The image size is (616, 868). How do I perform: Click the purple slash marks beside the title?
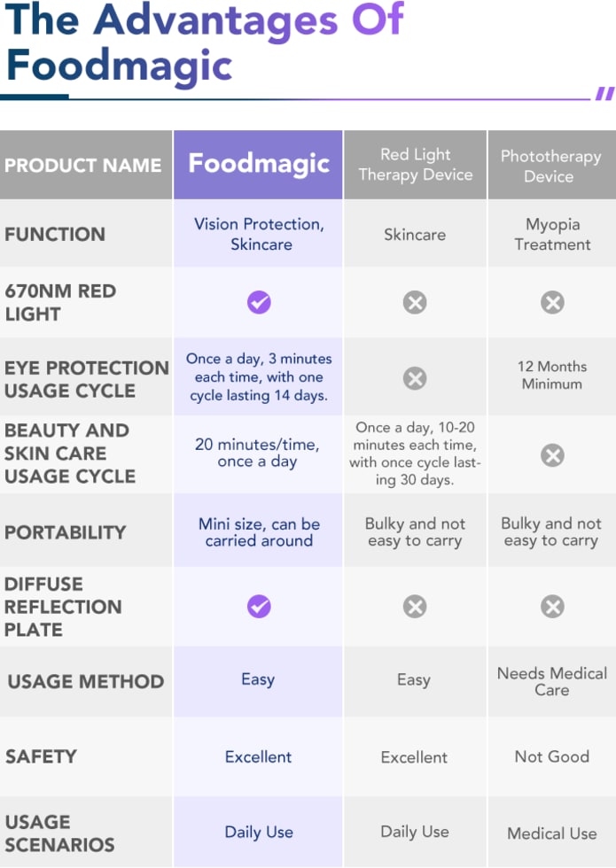tap(604, 94)
